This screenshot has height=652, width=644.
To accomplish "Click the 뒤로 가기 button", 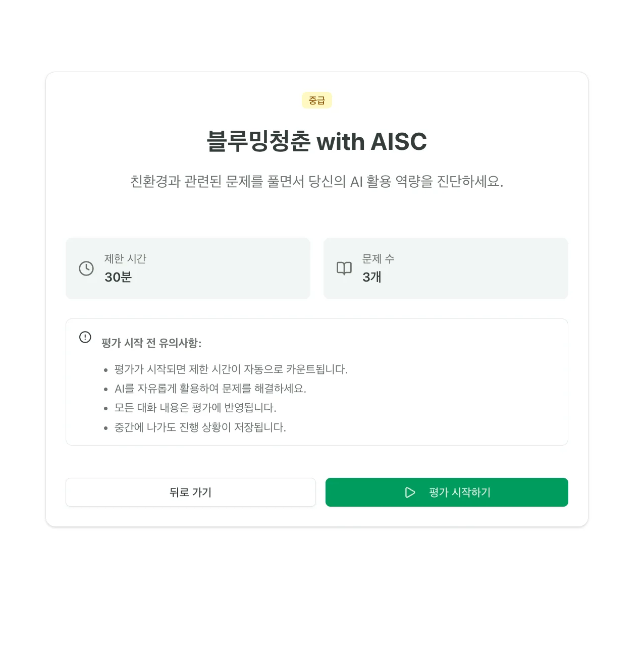I will 190,492.
